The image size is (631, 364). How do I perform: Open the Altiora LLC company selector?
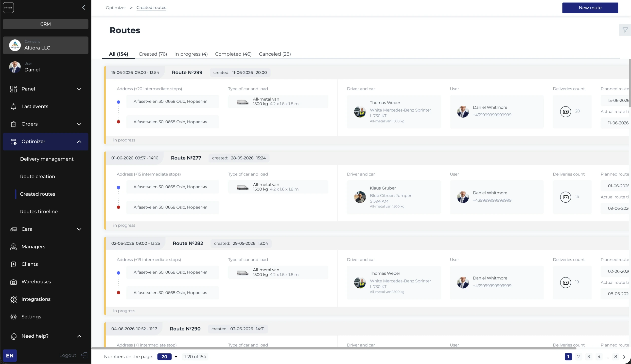pos(46,45)
